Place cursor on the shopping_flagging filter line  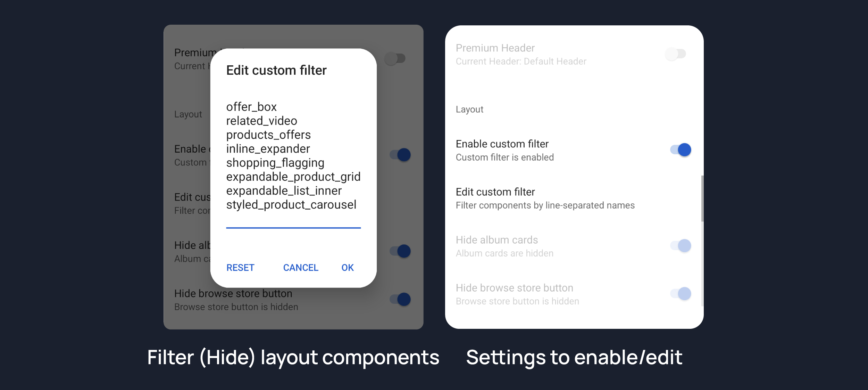275,163
